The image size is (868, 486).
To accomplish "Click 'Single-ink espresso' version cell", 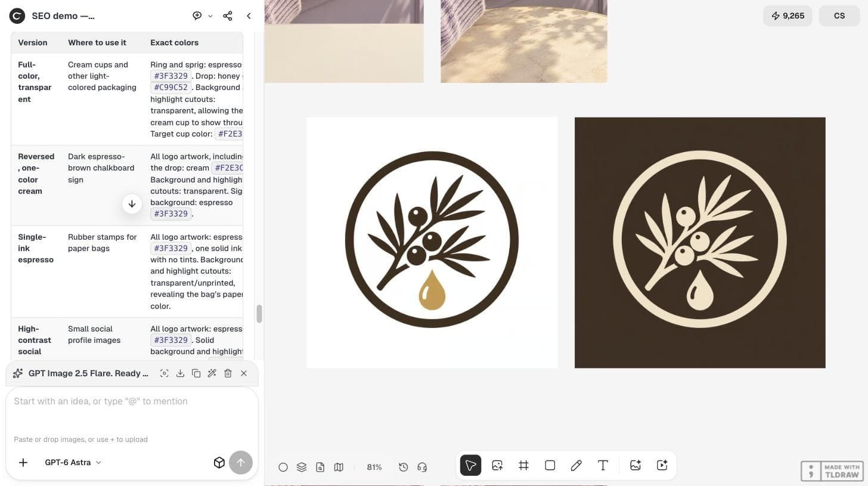I will coord(36,249).
